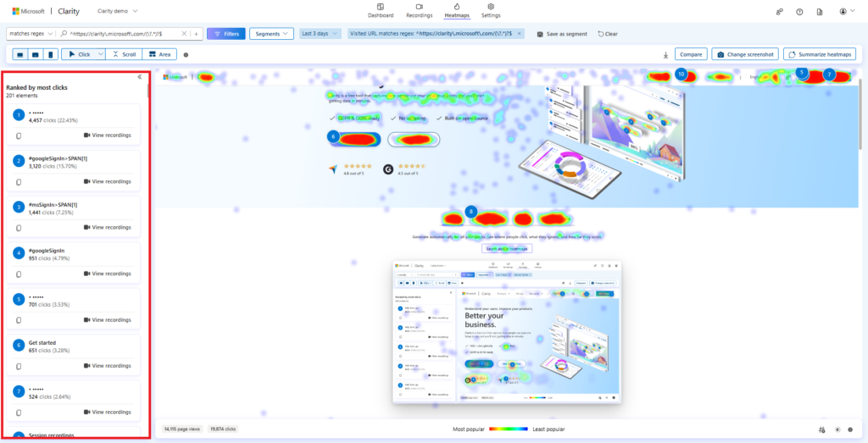Click the heatmap info icon beside Area
Image resolution: width=868 pixels, height=443 pixels.
[x=186, y=54]
